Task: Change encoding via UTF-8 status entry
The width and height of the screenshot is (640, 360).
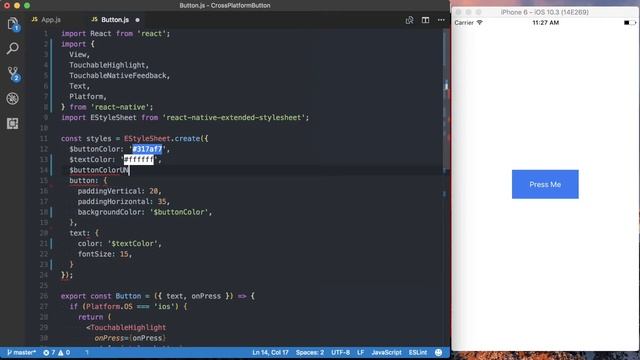Action: 340,352
